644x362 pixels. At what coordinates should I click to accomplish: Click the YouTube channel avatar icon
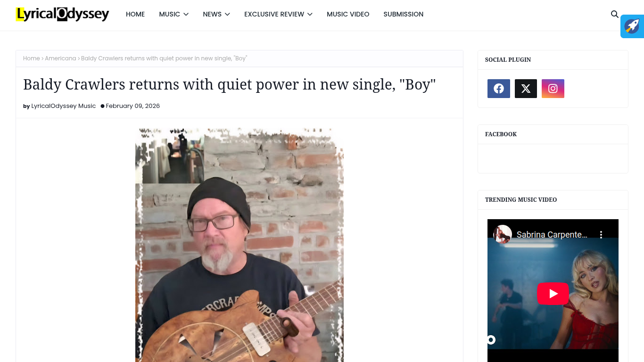click(x=503, y=234)
